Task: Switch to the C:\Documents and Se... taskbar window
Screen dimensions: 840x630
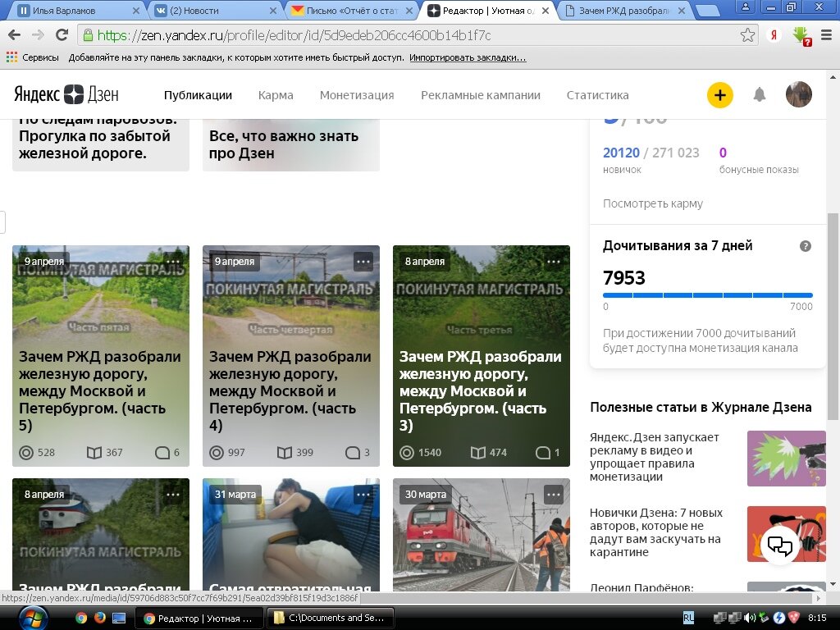Action: pos(331,619)
